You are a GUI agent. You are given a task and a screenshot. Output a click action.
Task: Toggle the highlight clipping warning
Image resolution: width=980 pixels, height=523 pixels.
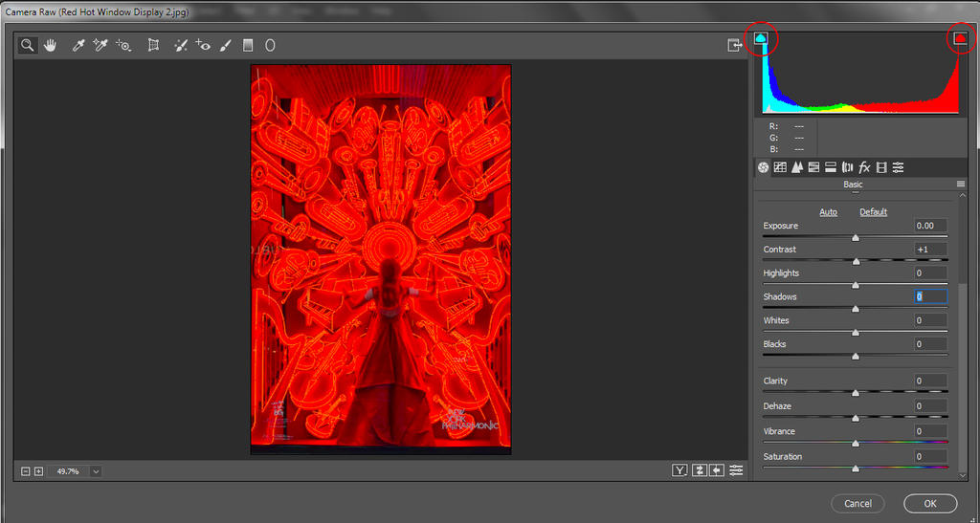960,38
